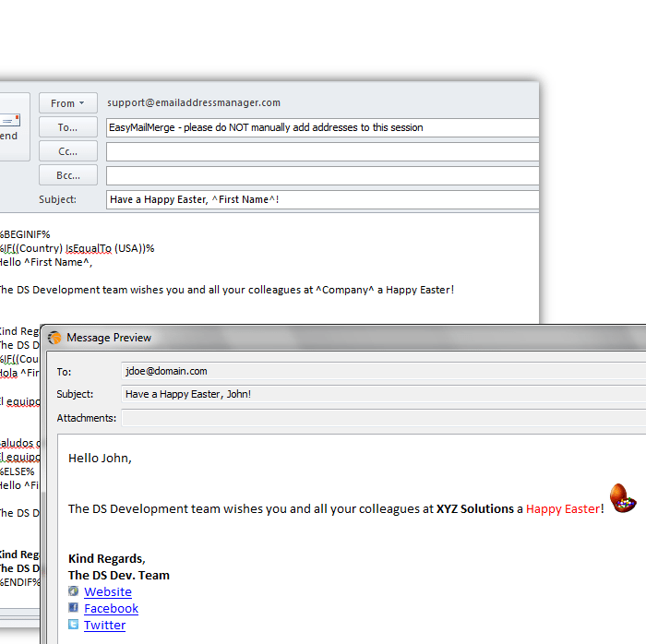This screenshot has height=644, width=646.
Task: Open the Facebook link in preview
Action: pyautogui.click(x=112, y=609)
